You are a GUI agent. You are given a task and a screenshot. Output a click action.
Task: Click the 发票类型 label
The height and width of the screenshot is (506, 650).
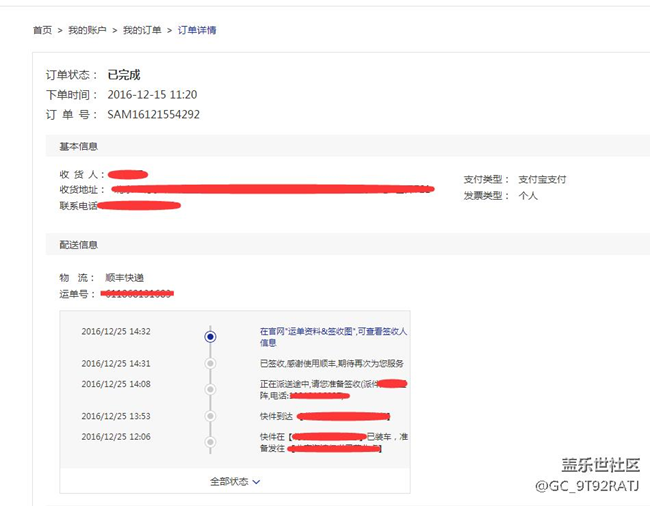pos(486,196)
